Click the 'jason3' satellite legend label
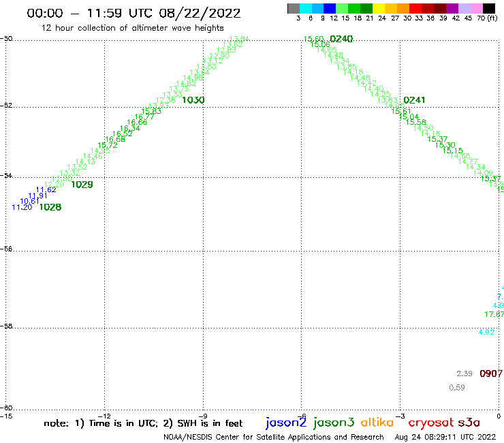 [334, 423]
